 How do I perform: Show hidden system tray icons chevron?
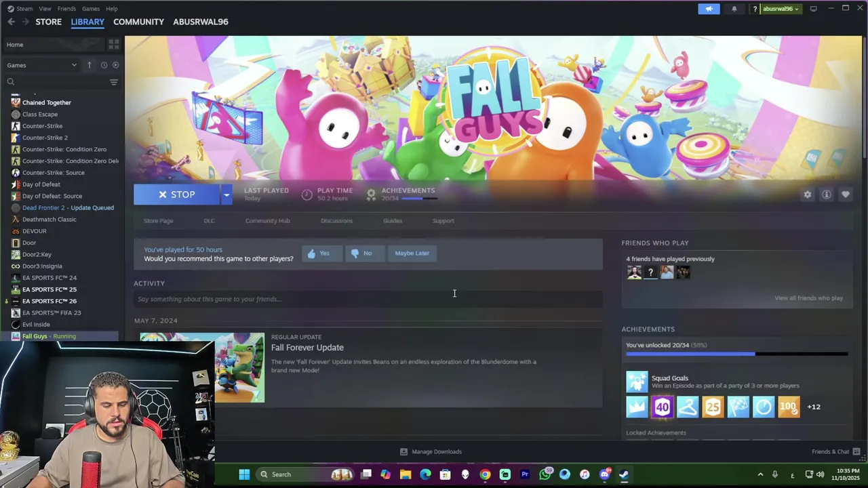760,474
